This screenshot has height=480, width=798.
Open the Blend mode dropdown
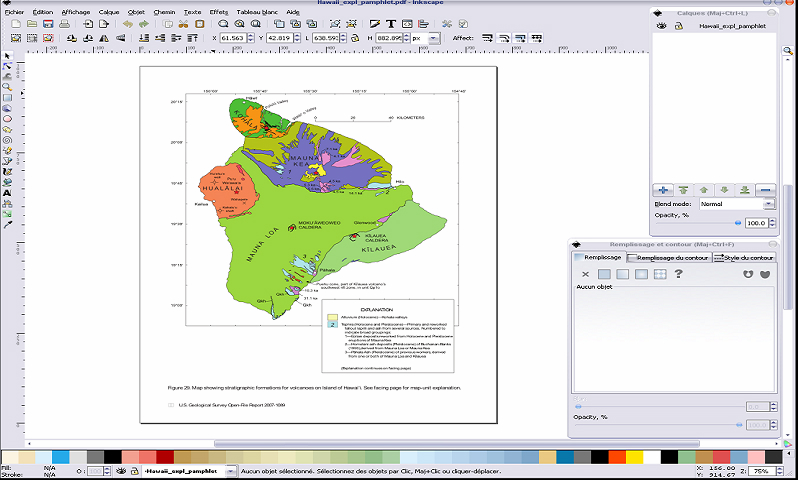tap(736, 204)
